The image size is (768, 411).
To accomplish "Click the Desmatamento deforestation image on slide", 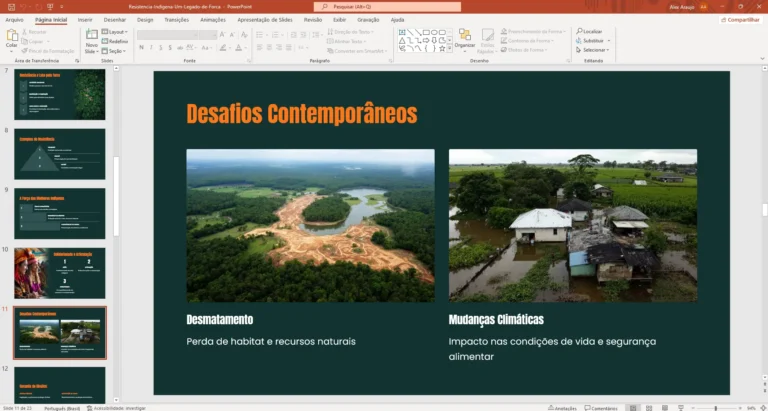I will pyautogui.click(x=310, y=225).
